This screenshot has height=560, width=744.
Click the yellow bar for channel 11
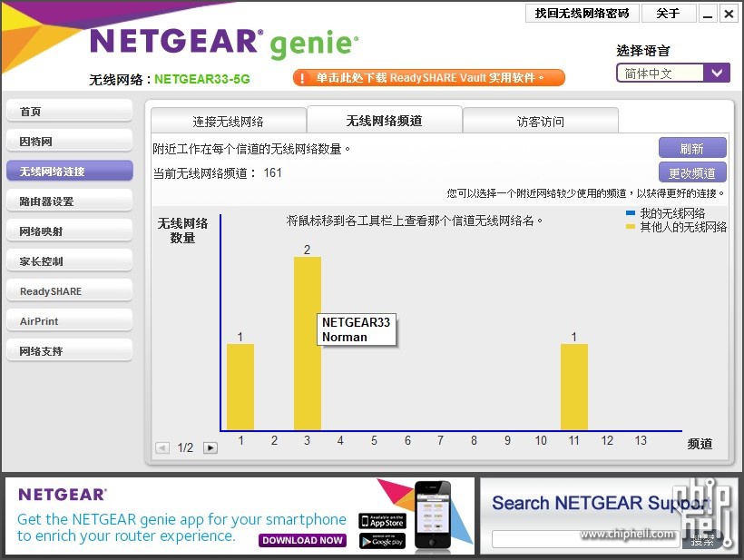point(574,387)
